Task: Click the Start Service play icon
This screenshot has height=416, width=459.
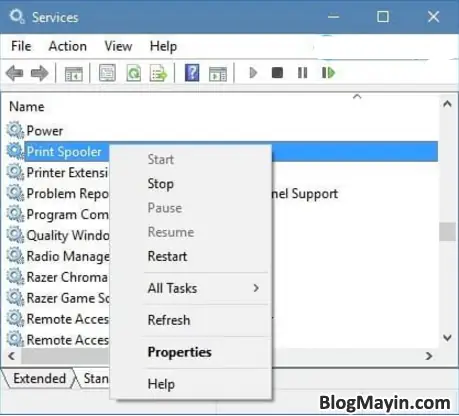Action: 253,73
